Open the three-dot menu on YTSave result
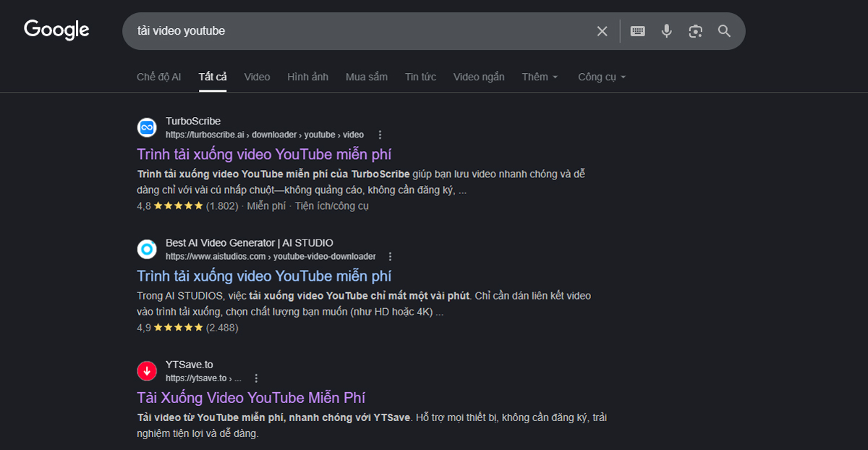Screen dimensions: 868x450 click(256, 377)
